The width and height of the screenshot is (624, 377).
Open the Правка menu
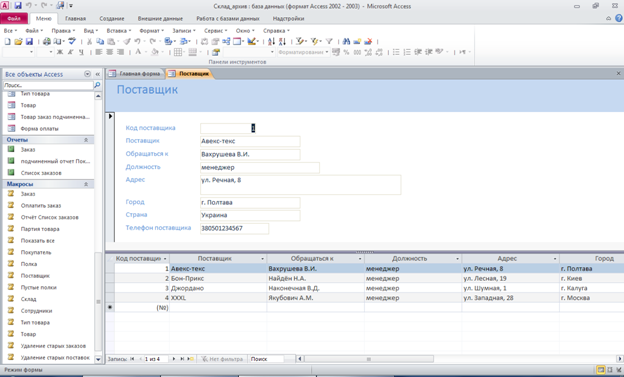click(63, 31)
